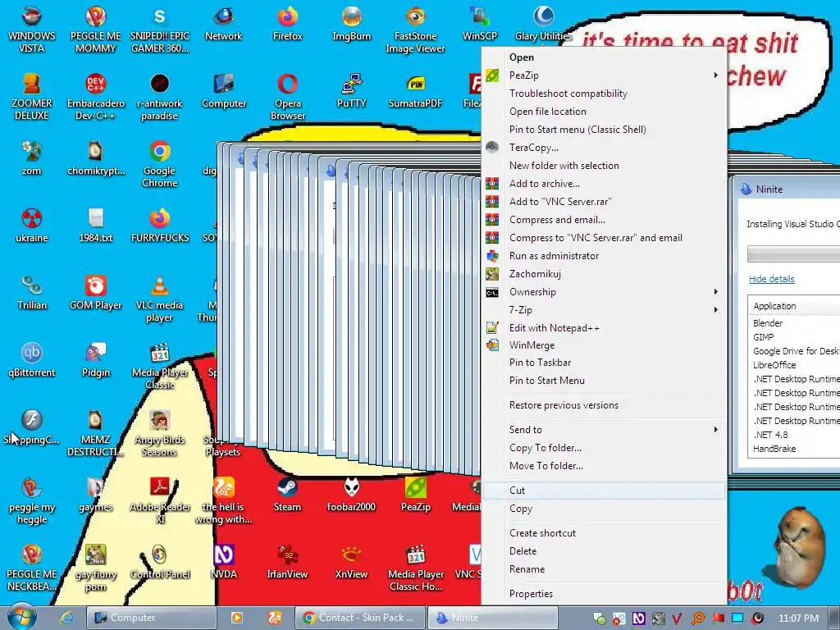Click Hide details link in Ninite
This screenshot has width=840, height=630.
pyautogui.click(x=771, y=279)
